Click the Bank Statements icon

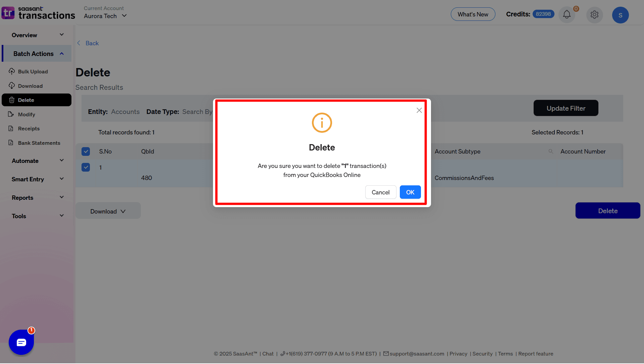click(12, 143)
